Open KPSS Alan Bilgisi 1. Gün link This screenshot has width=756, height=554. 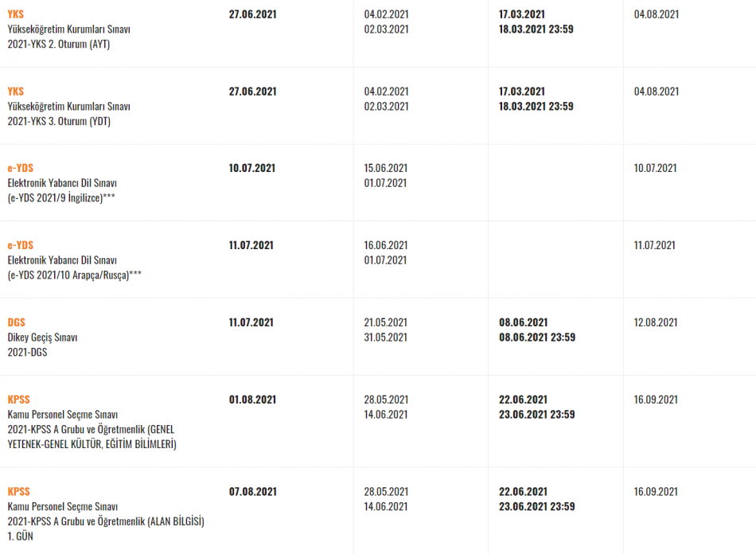[19, 491]
